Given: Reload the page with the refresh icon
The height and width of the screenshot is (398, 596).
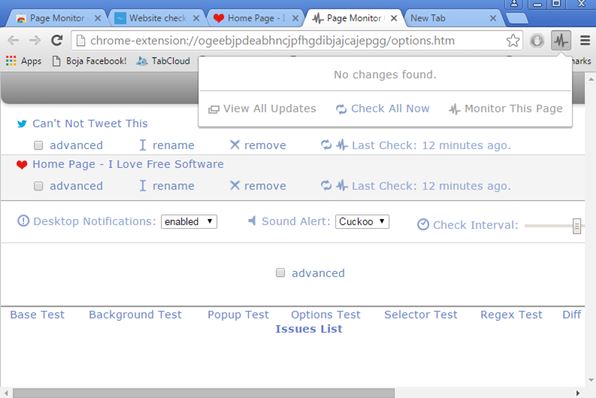Looking at the screenshot, I should coord(57,40).
